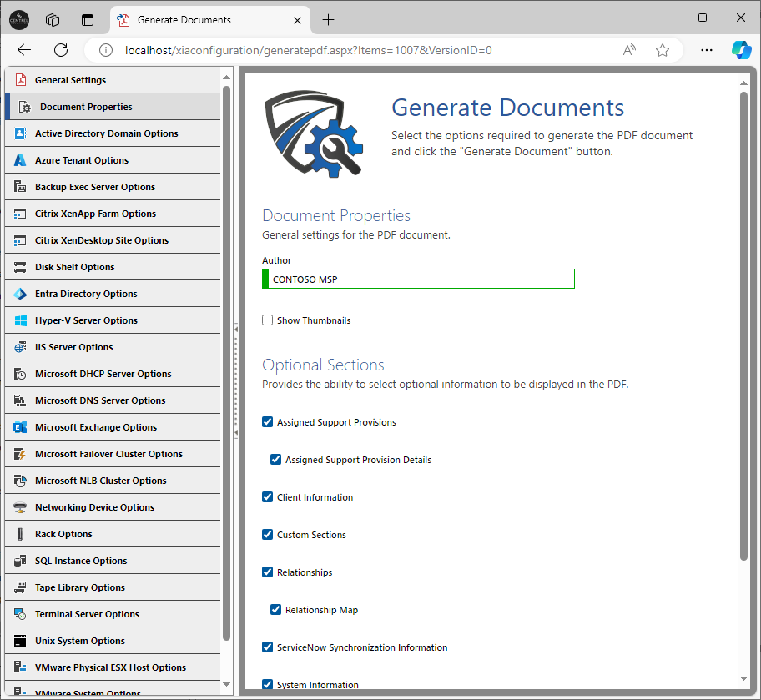Click the Microsoft DHCP Server Options icon
The width and height of the screenshot is (761, 700).
coord(20,374)
